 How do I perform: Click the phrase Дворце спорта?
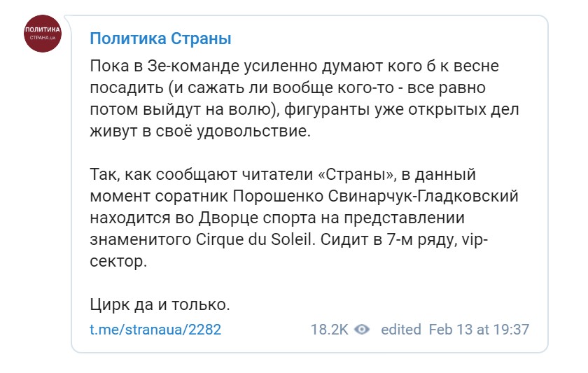(256, 218)
